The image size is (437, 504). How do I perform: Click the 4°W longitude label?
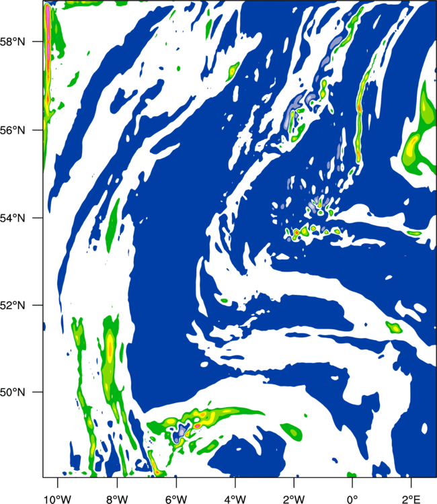pyautogui.click(x=235, y=499)
